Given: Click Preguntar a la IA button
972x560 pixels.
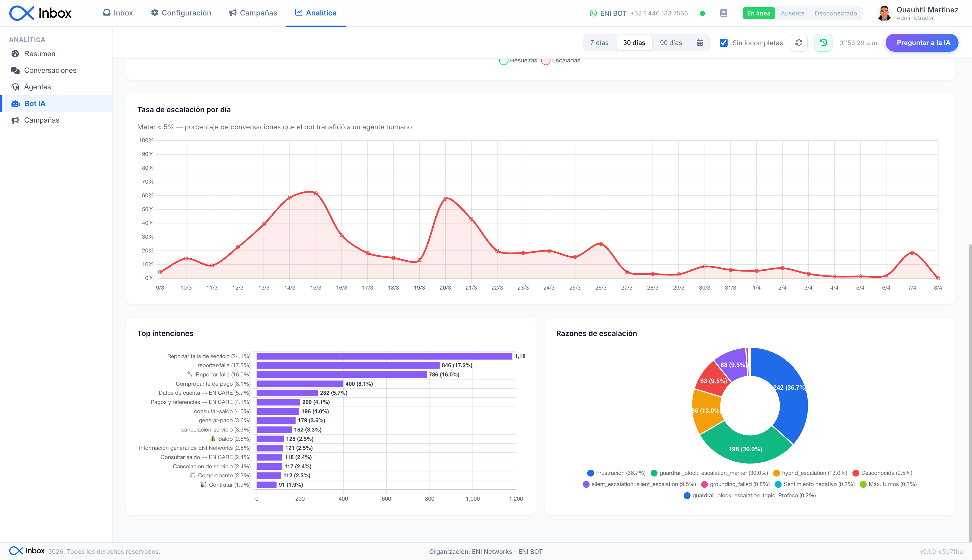Looking at the screenshot, I should pos(922,43).
